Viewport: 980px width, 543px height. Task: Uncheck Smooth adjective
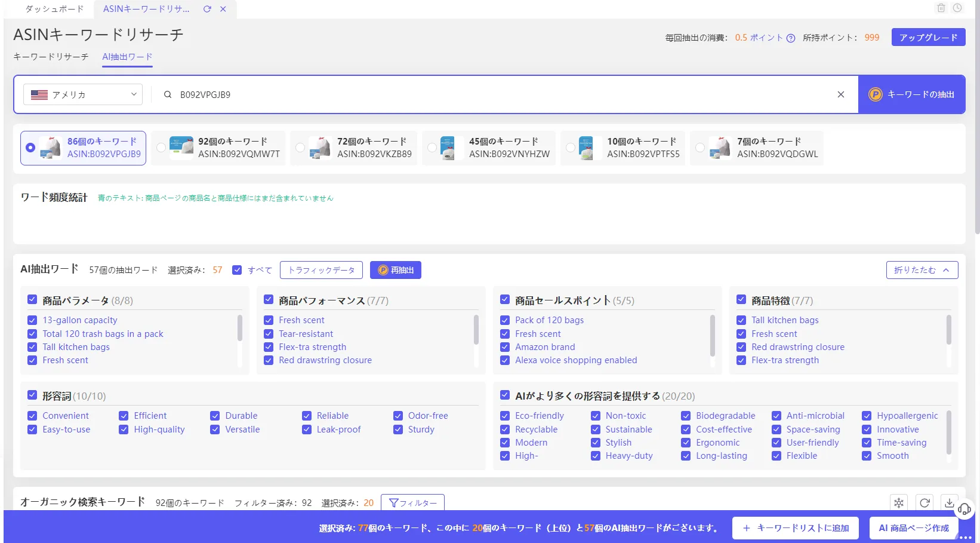coord(867,456)
